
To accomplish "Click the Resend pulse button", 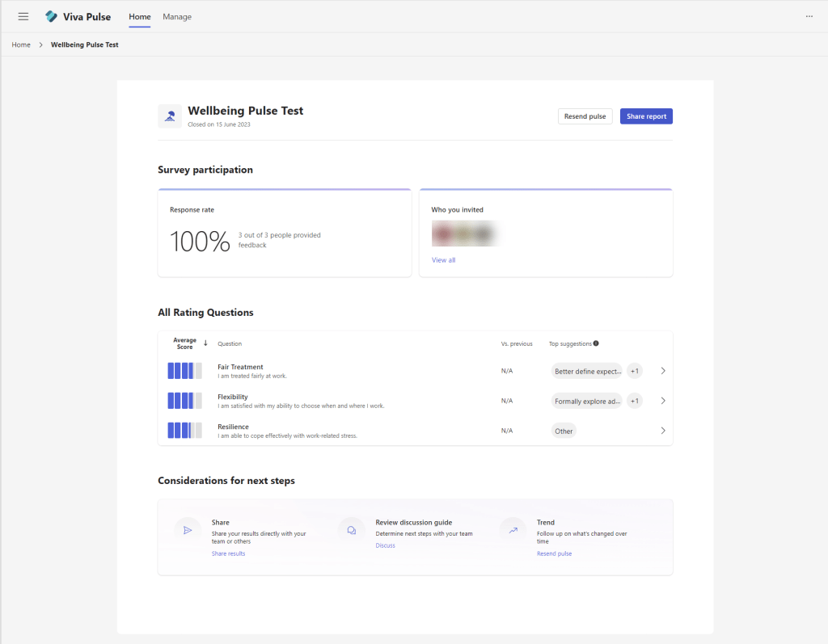I will tap(585, 116).
